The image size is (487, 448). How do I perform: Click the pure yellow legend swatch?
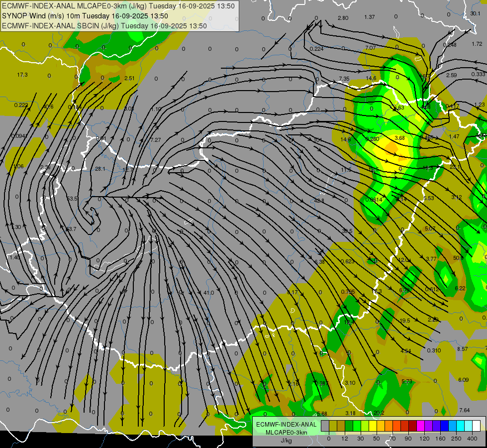click(373, 426)
